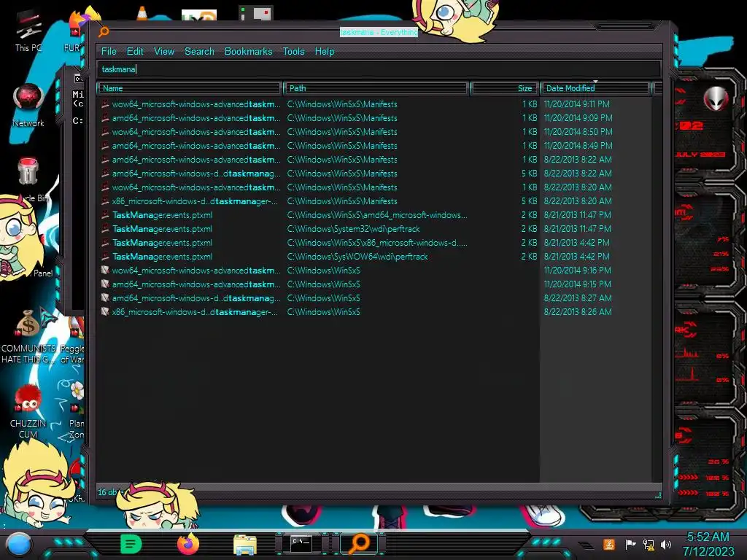This screenshot has height=560, width=747.
Task: Click the resize grip in status bar corner
Action: (658, 495)
